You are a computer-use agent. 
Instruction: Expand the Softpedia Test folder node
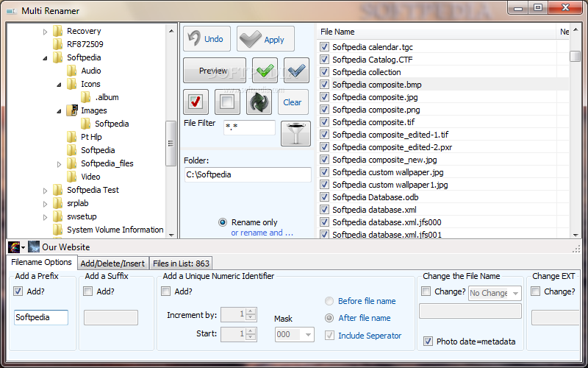45,191
